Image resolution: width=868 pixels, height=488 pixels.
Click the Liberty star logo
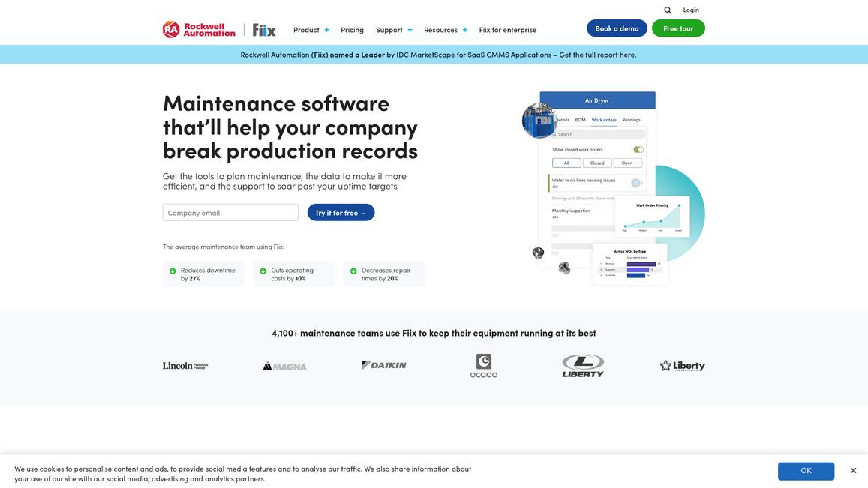(682, 366)
